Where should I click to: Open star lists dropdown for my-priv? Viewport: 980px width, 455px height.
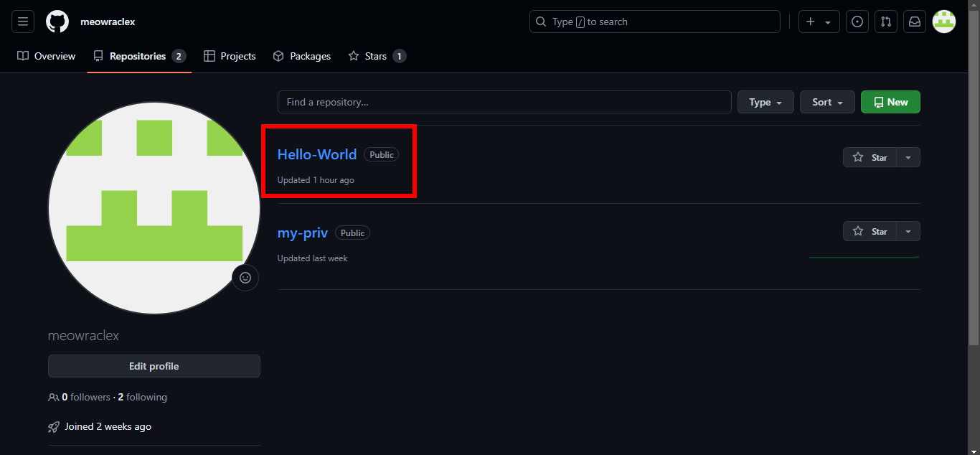click(x=908, y=231)
